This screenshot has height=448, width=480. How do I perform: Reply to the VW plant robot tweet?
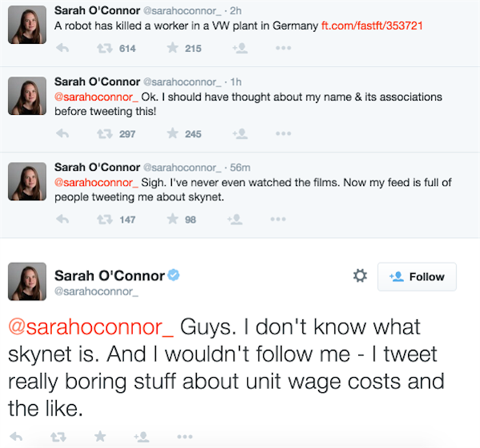pyautogui.click(x=62, y=49)
